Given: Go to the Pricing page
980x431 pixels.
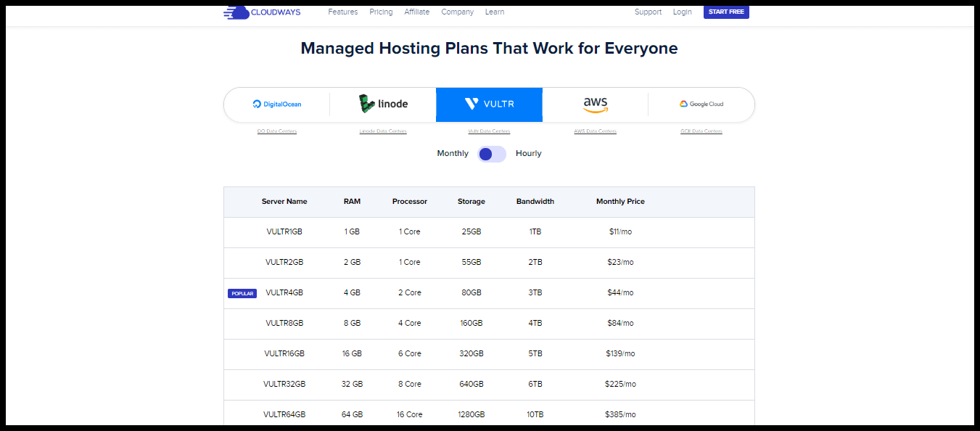Looking at the screenshot, I should (x=381, y=12).
